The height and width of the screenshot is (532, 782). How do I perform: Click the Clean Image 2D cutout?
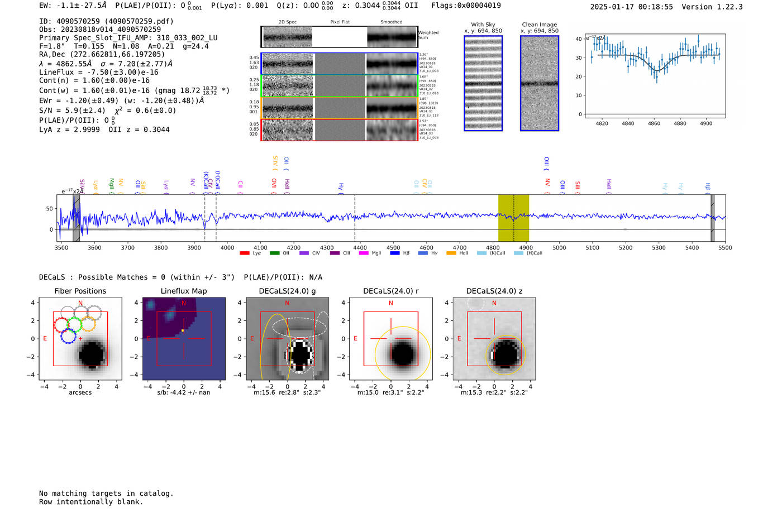pos(540,83)
